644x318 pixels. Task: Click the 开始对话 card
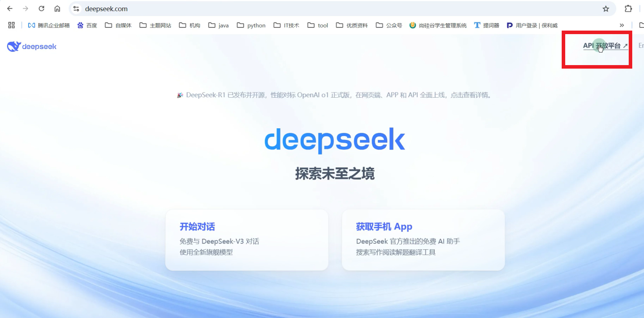click(x=247, y=240)
